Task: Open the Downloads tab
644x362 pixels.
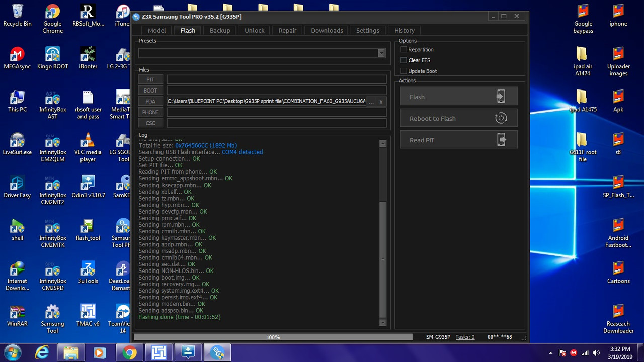Action: (x=327, y=30)
